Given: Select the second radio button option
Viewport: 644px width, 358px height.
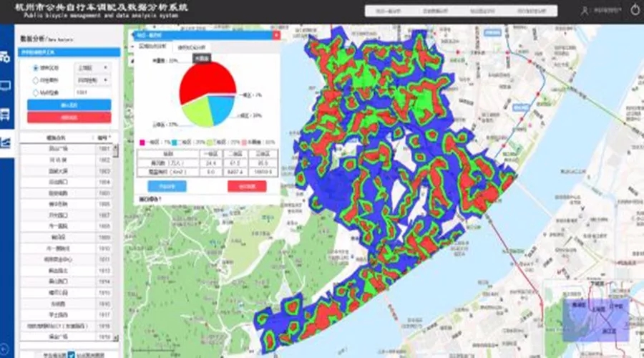Looking at the screenshot, I should point(36,80).
